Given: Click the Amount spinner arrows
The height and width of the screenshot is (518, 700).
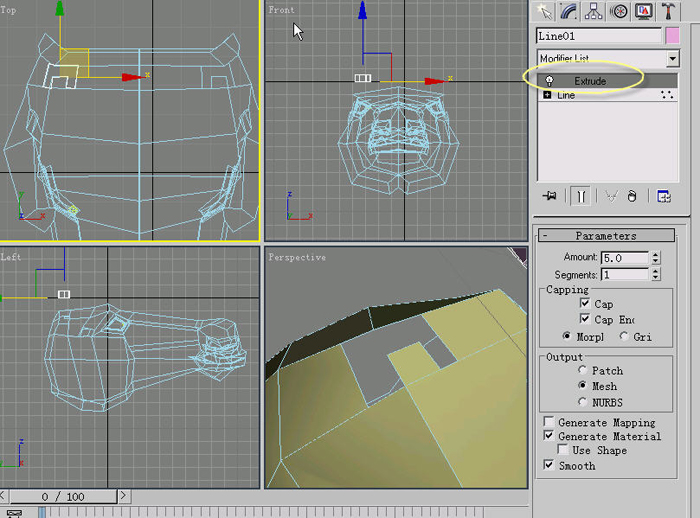Looking at the screenshot, I should pyautogui.click(x=655, y=258).
